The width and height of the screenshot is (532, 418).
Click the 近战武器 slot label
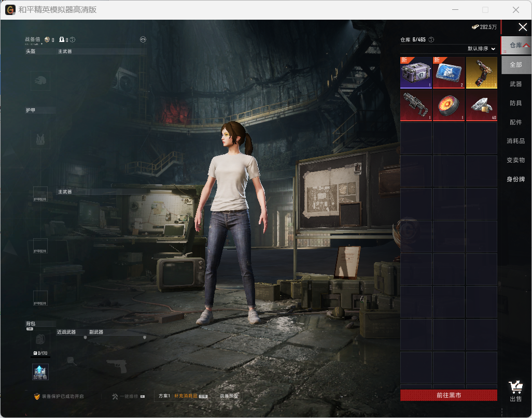click(66, 332)
